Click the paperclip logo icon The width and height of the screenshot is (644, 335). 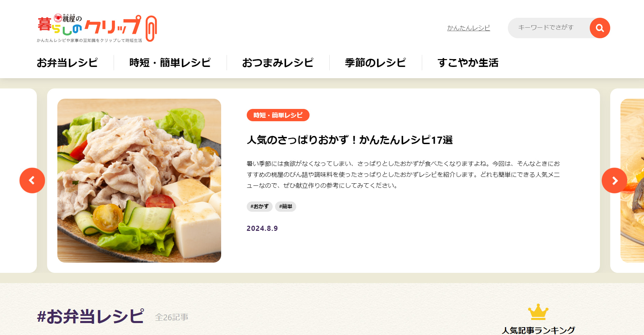click(x=151, y=29)
